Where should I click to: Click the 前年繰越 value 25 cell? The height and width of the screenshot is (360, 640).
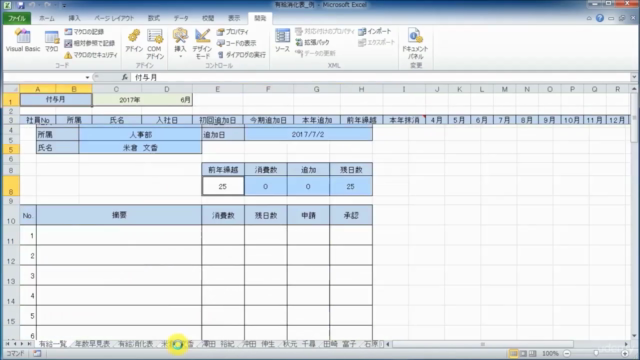coord(223,186)
